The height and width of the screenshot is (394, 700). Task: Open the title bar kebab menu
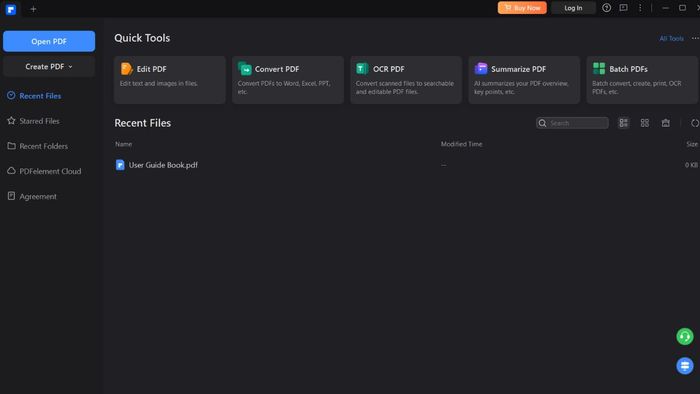click(640, 8)
